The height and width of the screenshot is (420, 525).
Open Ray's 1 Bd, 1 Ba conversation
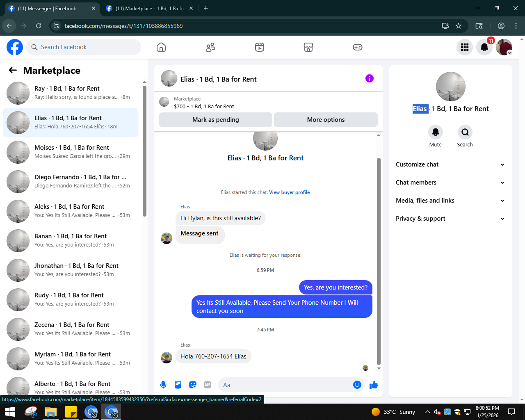click(71, 93)
